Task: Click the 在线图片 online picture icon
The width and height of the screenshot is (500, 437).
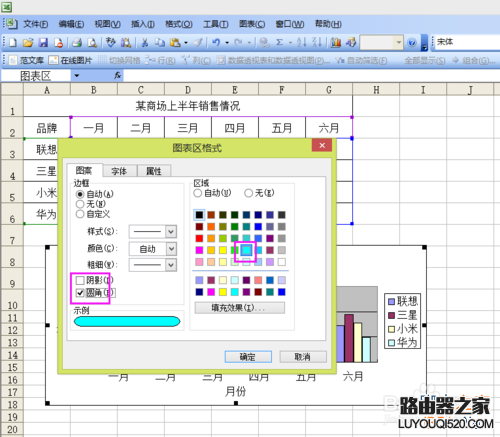Action: click(x=53, y=60)
